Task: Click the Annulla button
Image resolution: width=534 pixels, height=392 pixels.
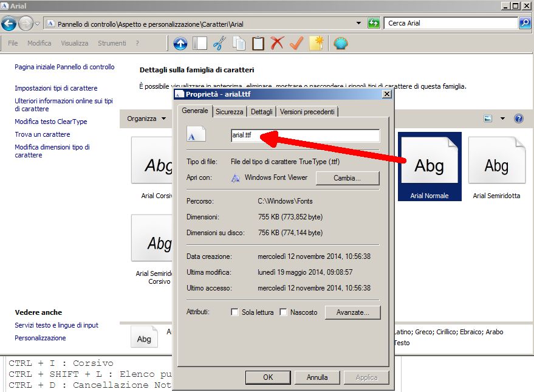Action: pos(317,377)
